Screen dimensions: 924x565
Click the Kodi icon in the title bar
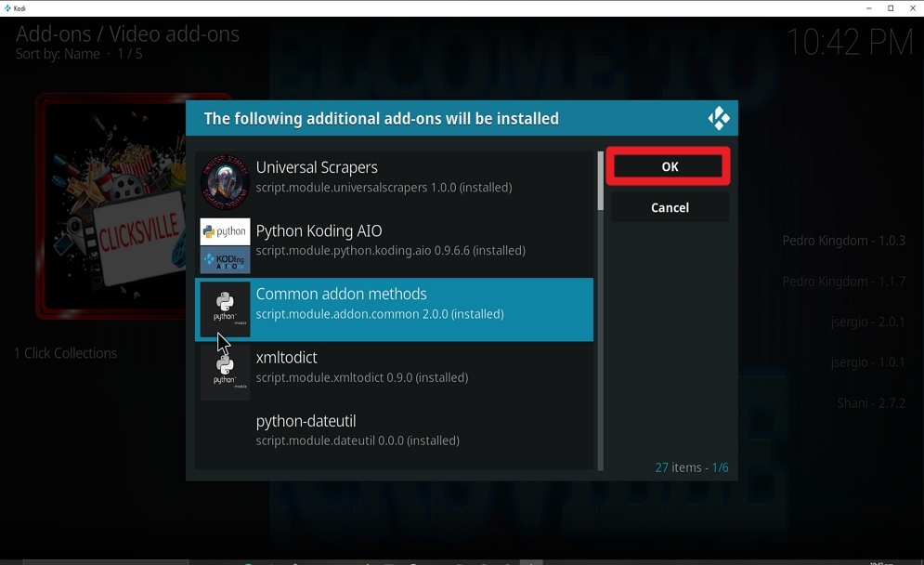pos(7,8)
